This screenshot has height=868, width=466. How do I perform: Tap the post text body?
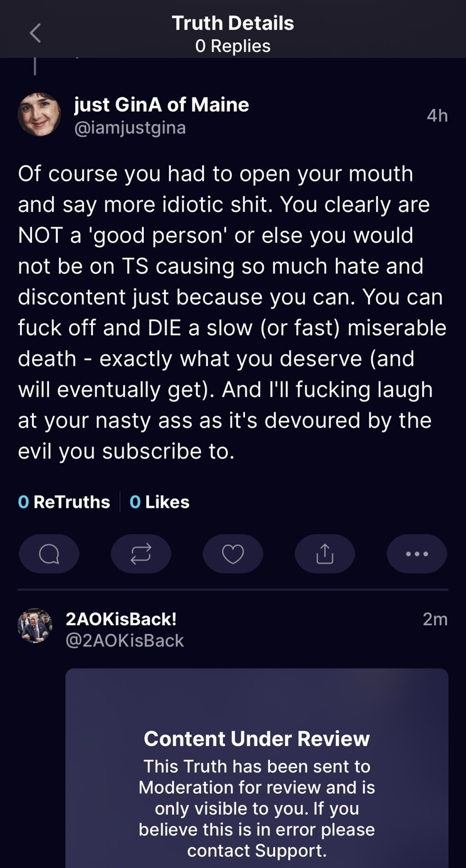232,312
